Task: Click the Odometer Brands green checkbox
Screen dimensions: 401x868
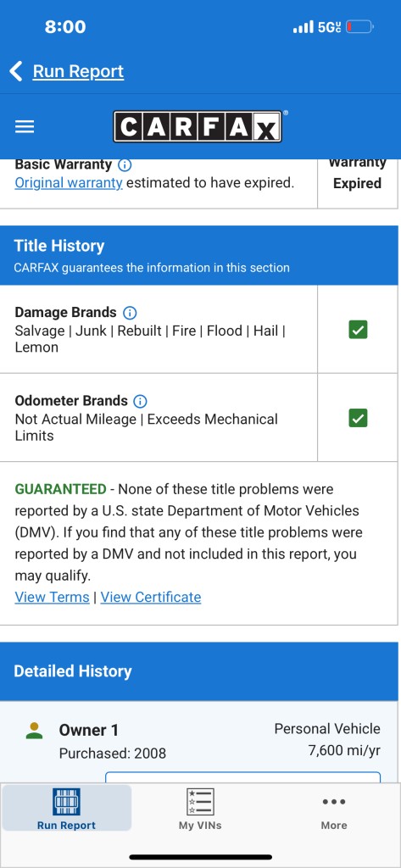Action: [x=358, y=418]
